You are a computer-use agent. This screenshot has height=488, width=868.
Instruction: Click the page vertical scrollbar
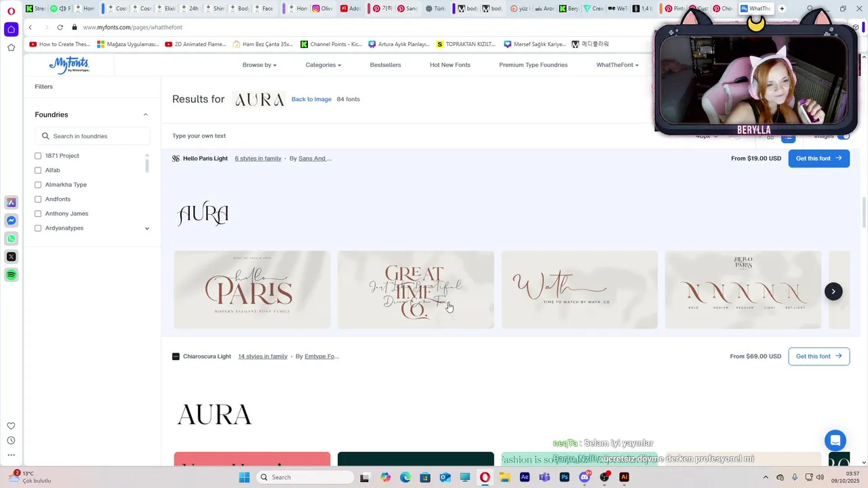click(x=863, y=213)
